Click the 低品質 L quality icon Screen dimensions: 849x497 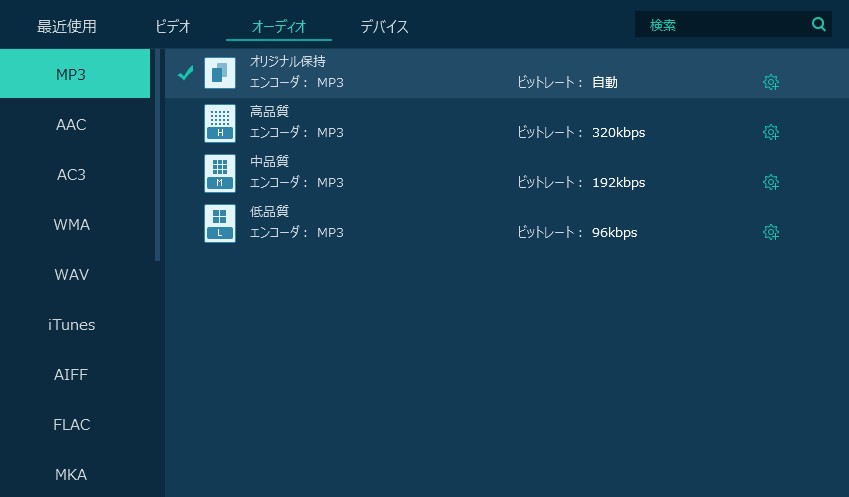tap(220, 223)
